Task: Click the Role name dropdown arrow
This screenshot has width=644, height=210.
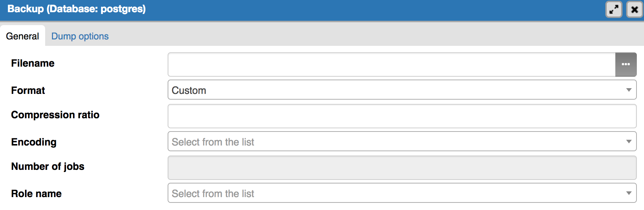Action: (x=629, y=193)
